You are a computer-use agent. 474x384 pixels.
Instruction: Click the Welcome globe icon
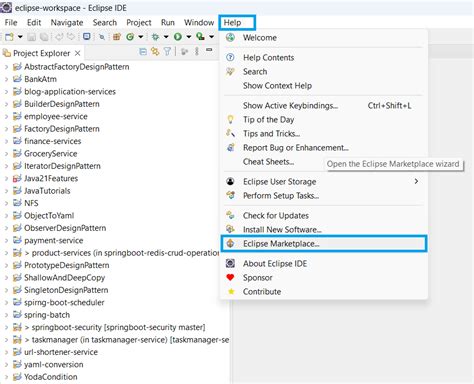click(x=230, y=37)
